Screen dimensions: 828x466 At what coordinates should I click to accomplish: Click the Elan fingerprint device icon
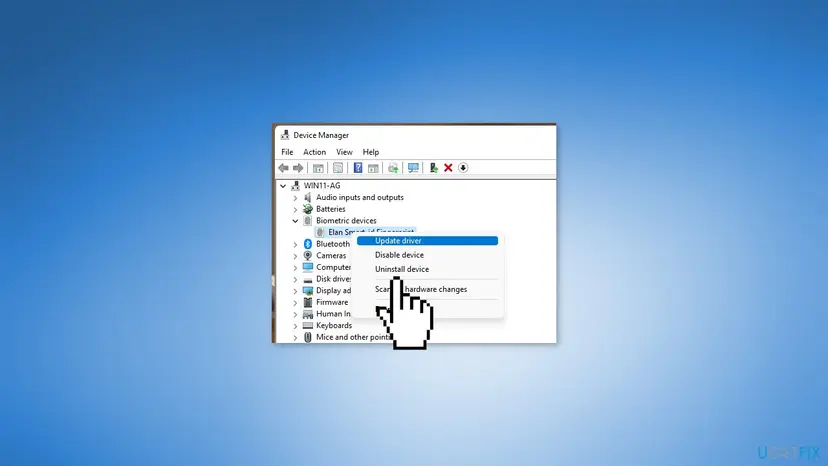click(x=320, y=232)
